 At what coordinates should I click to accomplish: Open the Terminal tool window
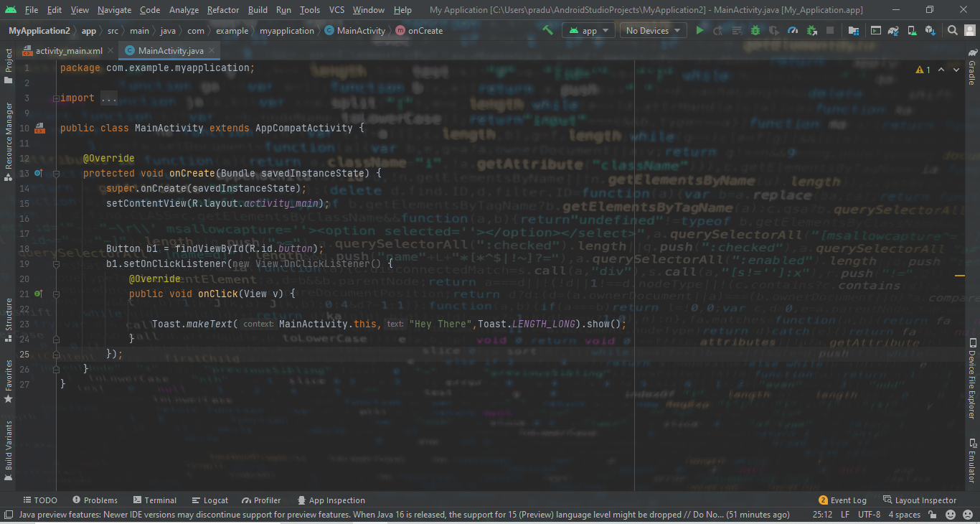(x=154, y=500)
